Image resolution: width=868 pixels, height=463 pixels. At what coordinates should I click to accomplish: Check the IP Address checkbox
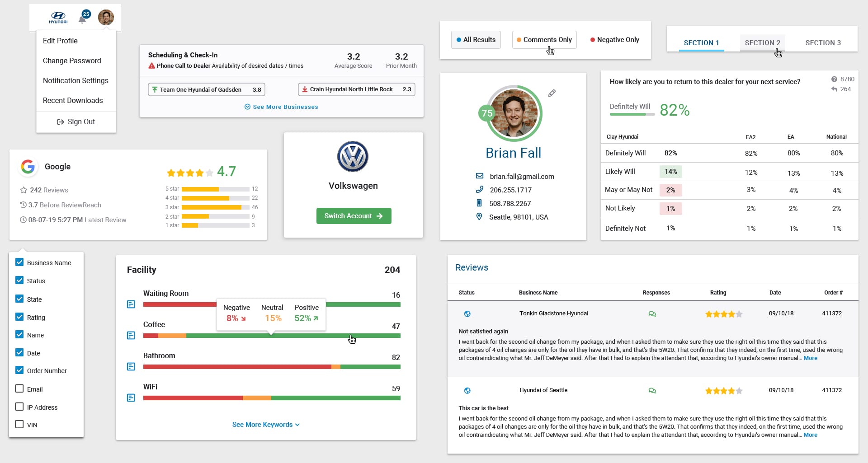(19, 407)
